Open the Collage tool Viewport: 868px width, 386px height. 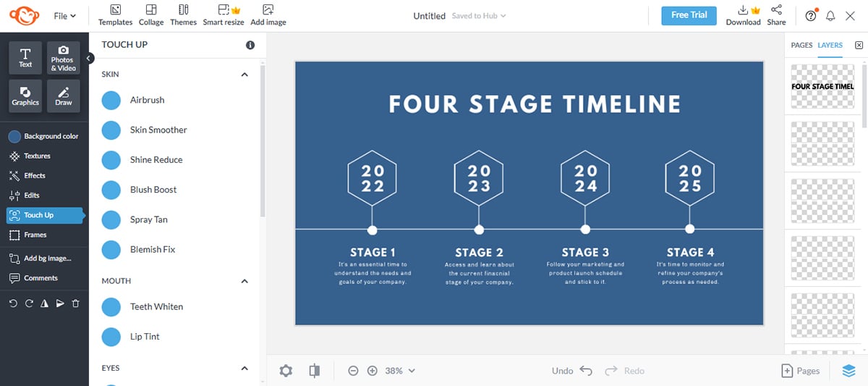[x=151, y=14]
